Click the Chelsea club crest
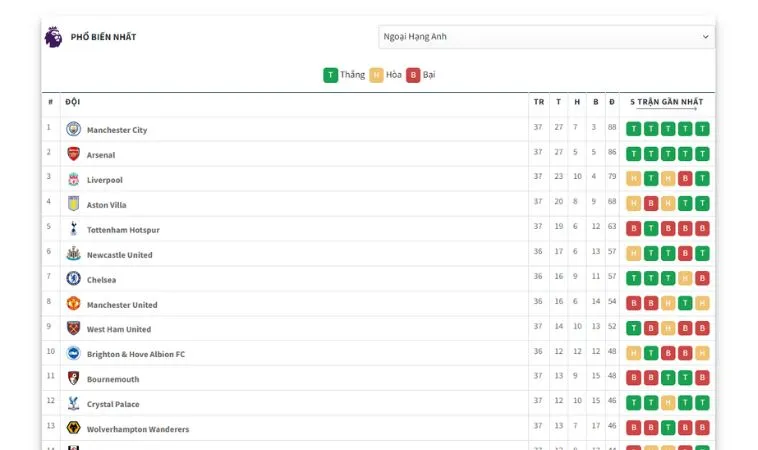 (73, 279)
